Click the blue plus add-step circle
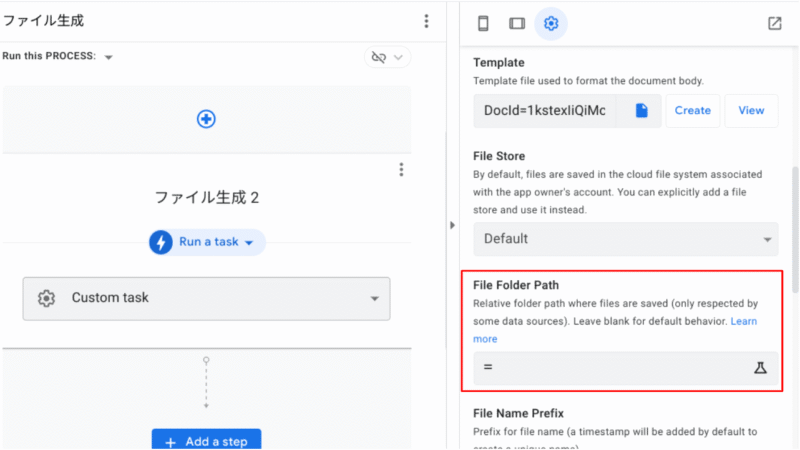 [x=206, y=119]
